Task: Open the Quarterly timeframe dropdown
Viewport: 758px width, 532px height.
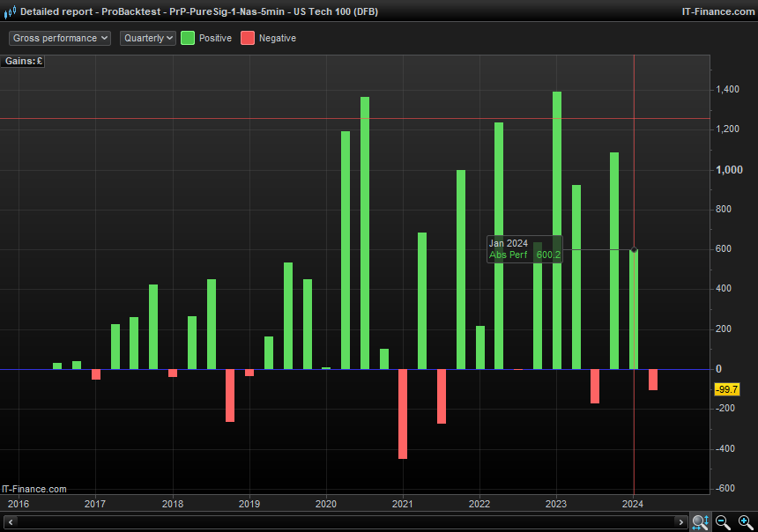Action: 146,38
